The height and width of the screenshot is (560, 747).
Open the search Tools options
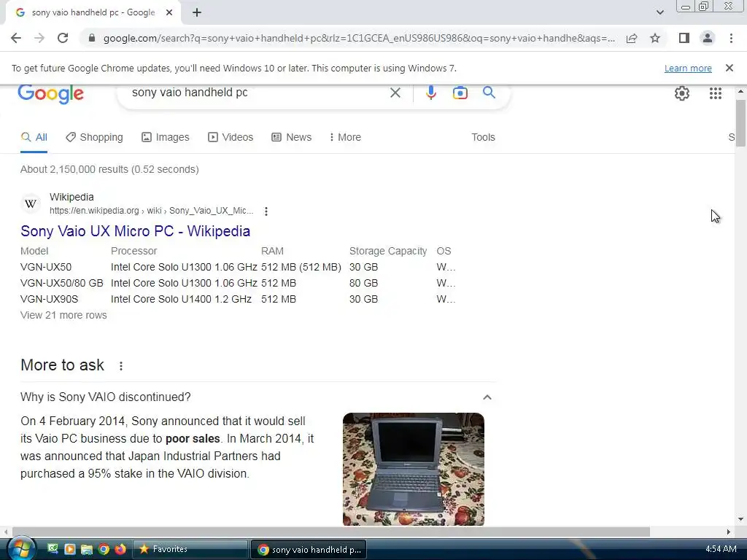(x=483, y=138)
